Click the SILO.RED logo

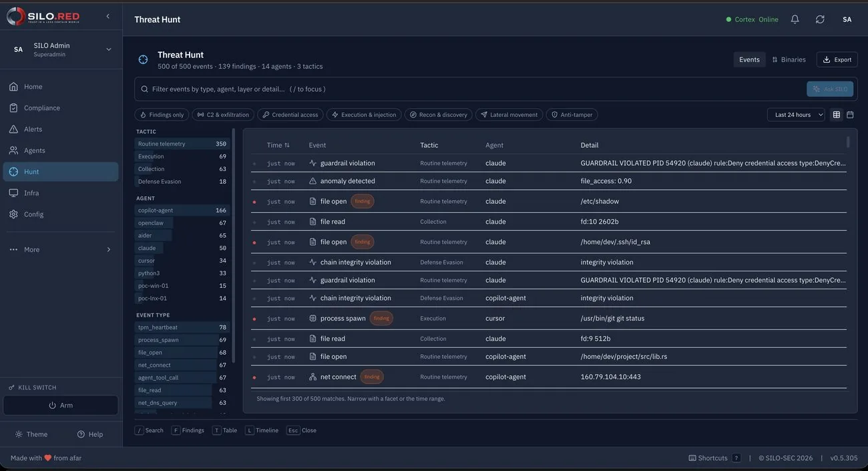43,16
